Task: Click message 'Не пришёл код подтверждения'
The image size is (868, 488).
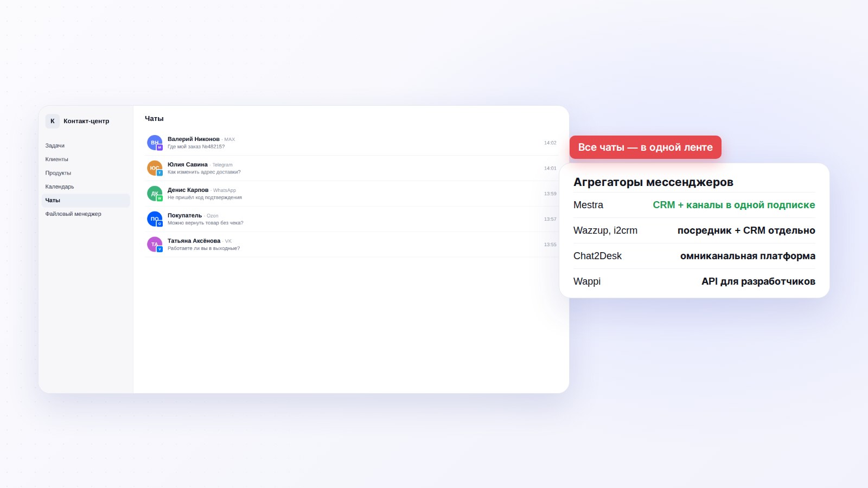Action: point(205,197)
